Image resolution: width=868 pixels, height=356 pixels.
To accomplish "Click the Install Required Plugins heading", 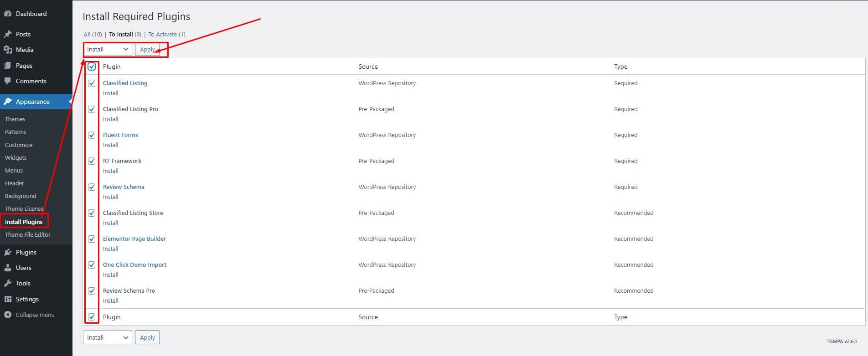I will coord(136,16).
